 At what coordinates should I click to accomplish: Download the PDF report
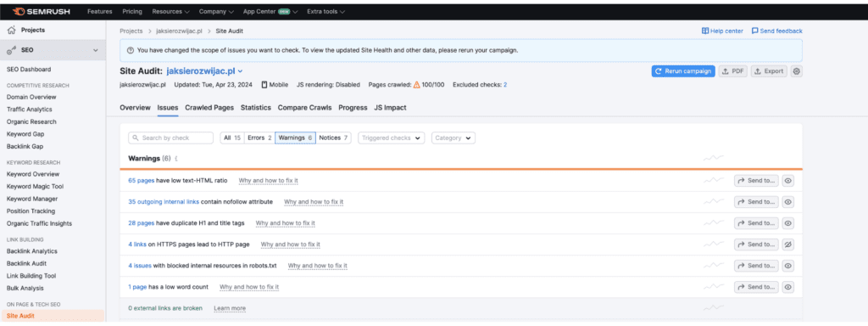click(733, 71)
